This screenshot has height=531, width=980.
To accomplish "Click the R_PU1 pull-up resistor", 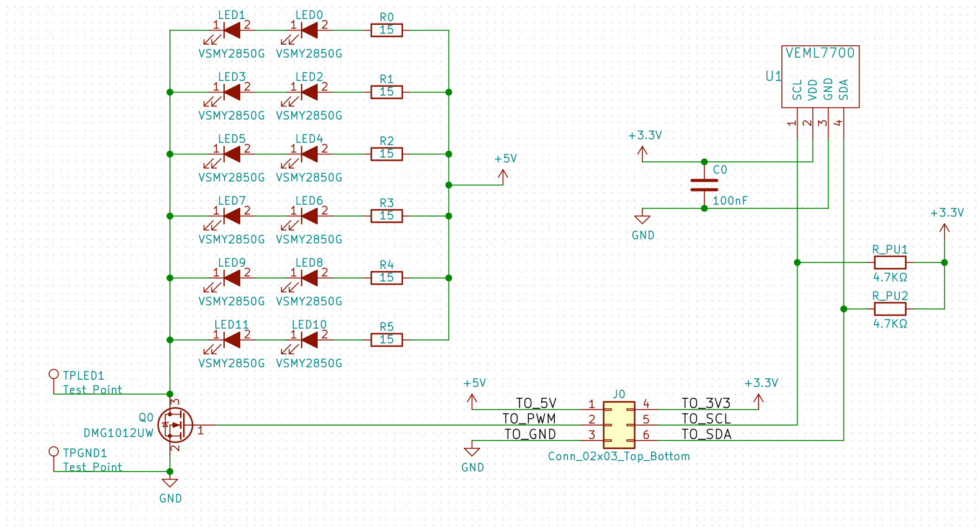I will click(890, 262).
